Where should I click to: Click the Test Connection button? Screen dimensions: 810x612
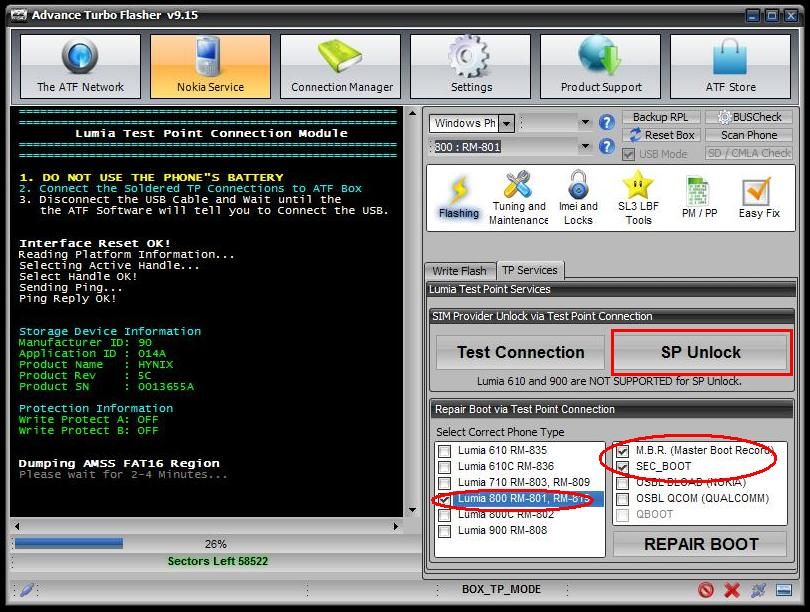[521, 352]
